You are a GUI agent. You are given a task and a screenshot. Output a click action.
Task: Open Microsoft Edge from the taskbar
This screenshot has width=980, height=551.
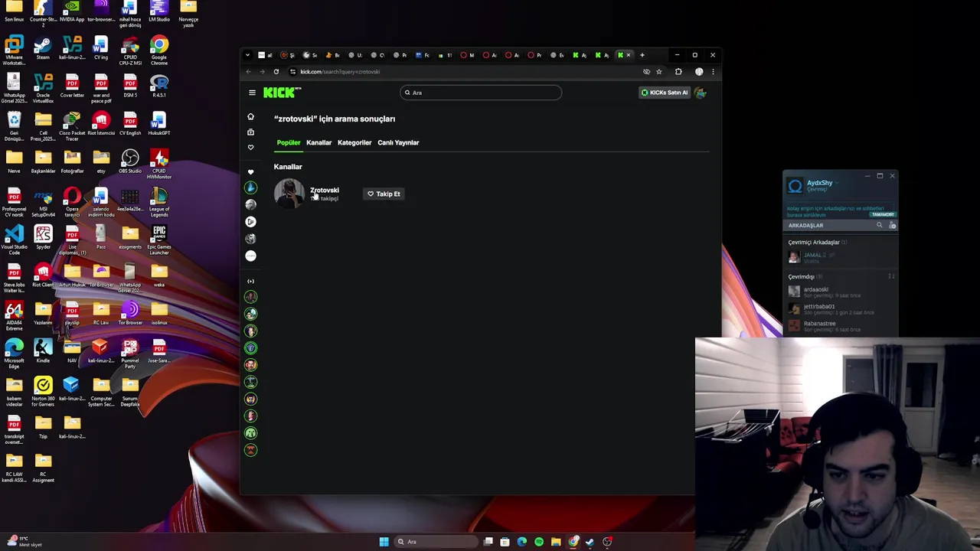point(522,542)
